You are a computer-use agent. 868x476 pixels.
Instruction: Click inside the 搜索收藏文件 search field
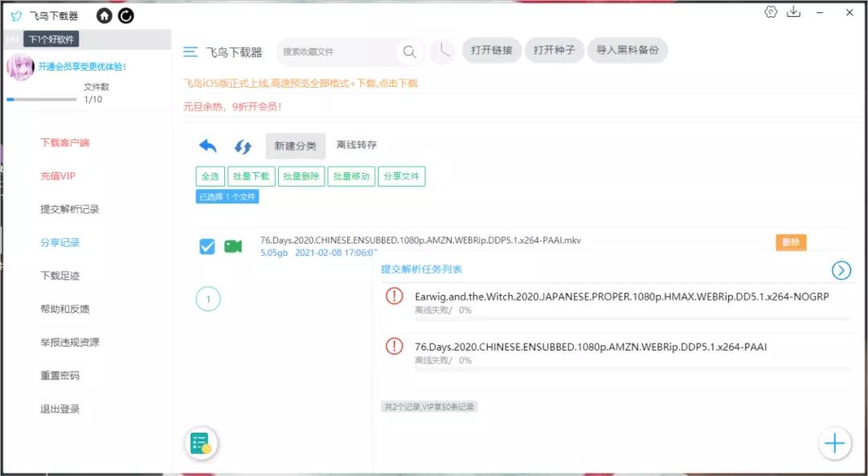338,51
